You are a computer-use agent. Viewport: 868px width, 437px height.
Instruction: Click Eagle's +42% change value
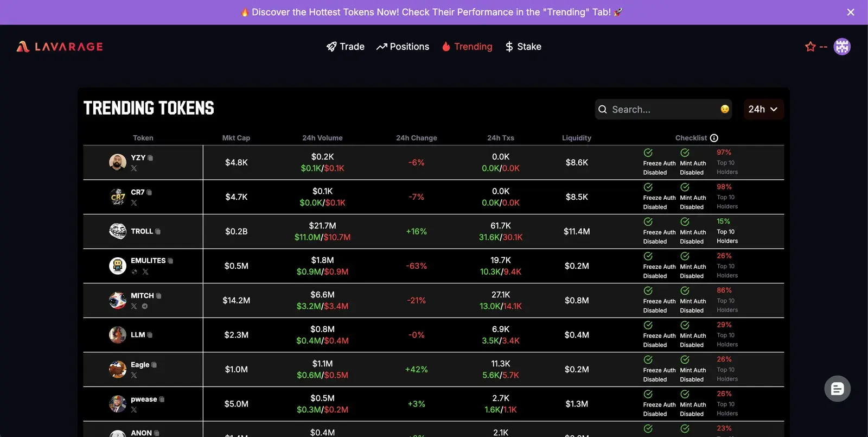click(x=417, y=369)
